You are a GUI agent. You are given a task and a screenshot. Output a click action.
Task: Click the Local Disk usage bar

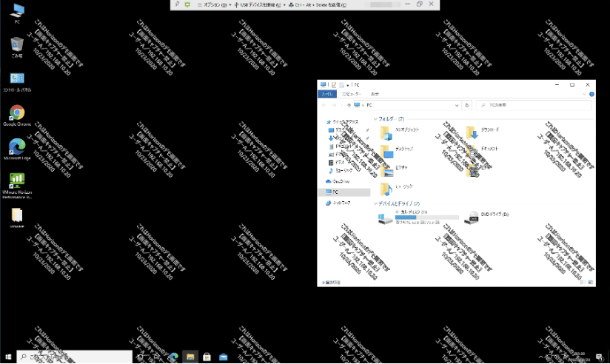pos(426,218)
